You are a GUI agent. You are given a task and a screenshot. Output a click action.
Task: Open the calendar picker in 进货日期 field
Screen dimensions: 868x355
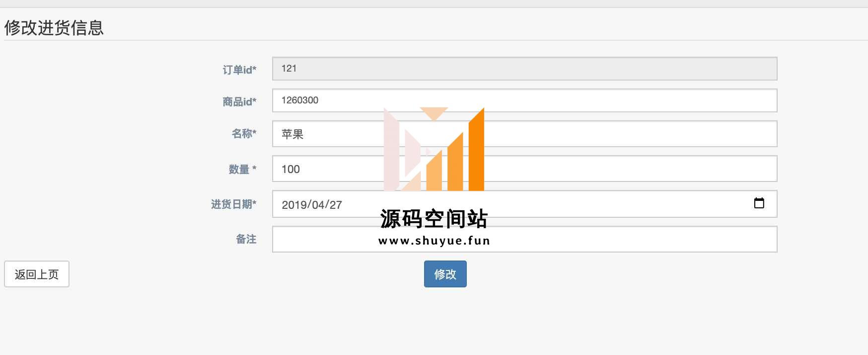(x=759, y=203)
